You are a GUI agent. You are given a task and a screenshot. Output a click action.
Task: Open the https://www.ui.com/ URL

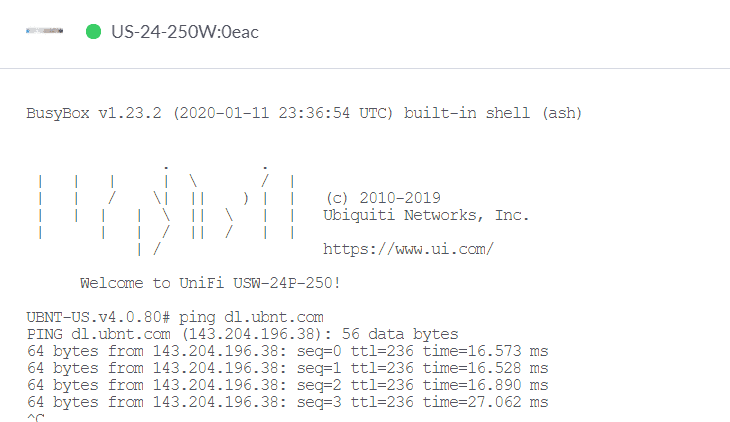coord(408,249)
